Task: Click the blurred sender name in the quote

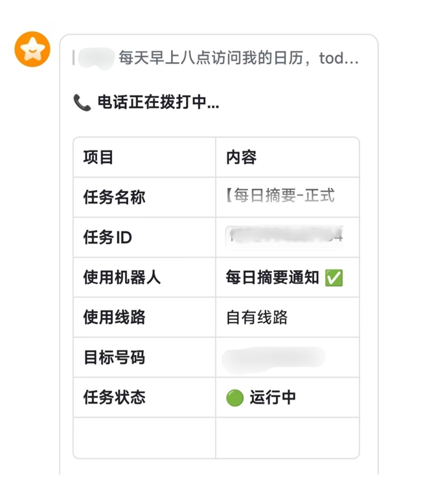Action: [x=95, y=58]
